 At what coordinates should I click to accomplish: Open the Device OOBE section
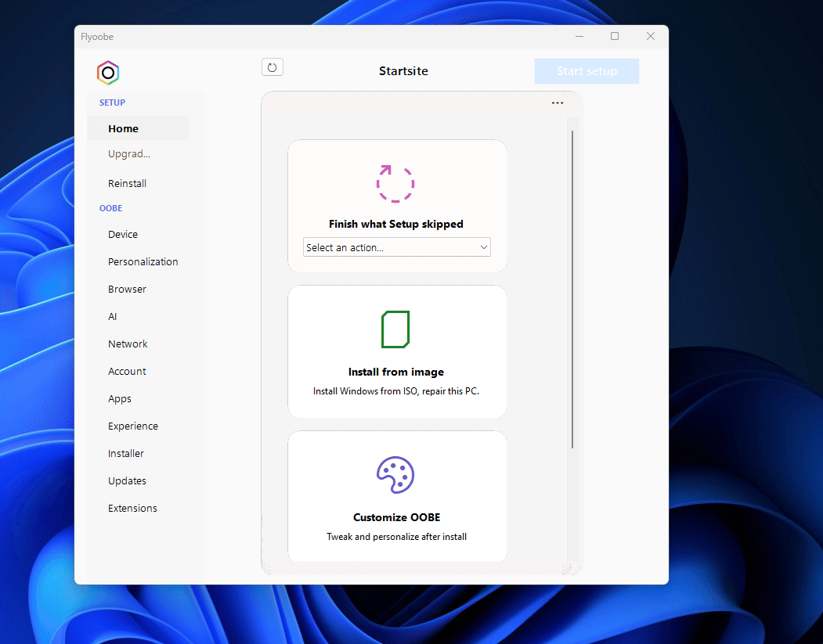coord(123,234)
